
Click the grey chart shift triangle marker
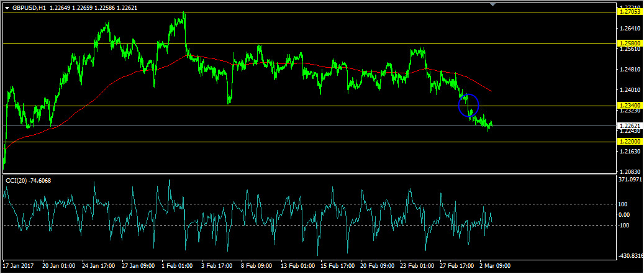493,4
